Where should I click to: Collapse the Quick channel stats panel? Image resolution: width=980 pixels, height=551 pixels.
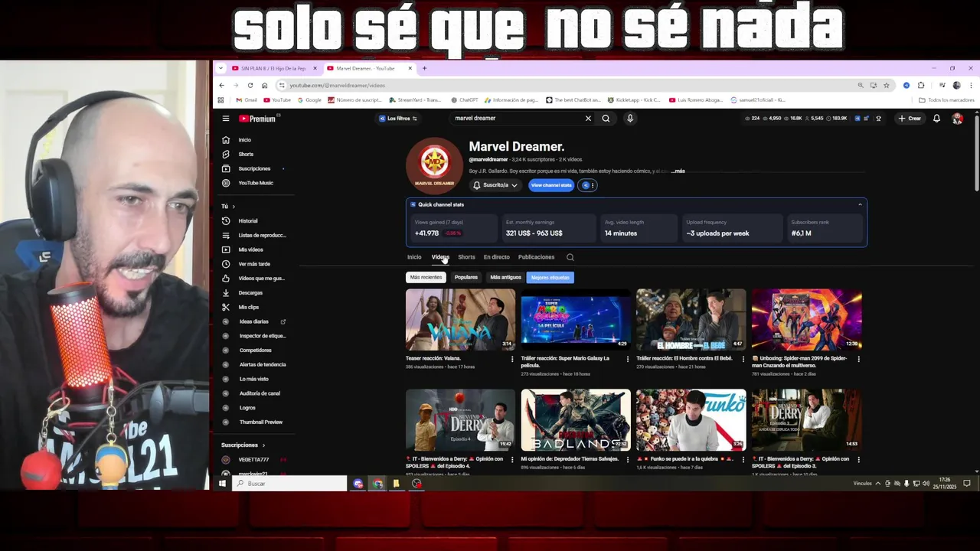[860, 205]
